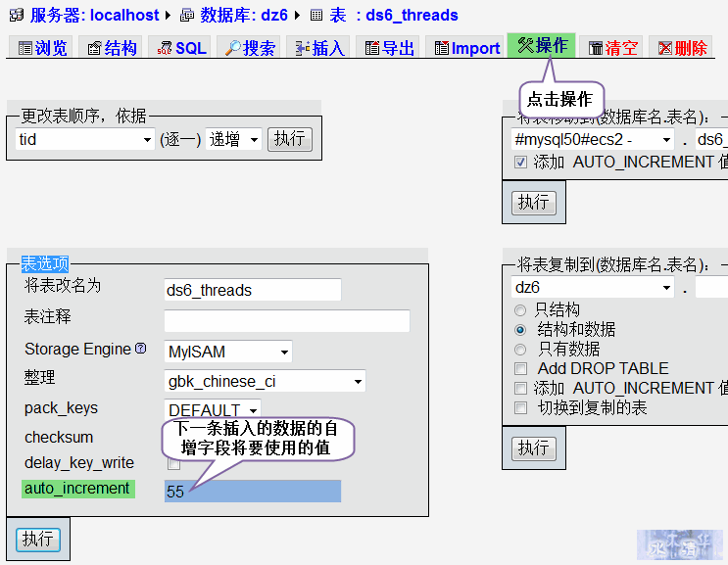Click the Storage Engine label

tap(78, 349)
